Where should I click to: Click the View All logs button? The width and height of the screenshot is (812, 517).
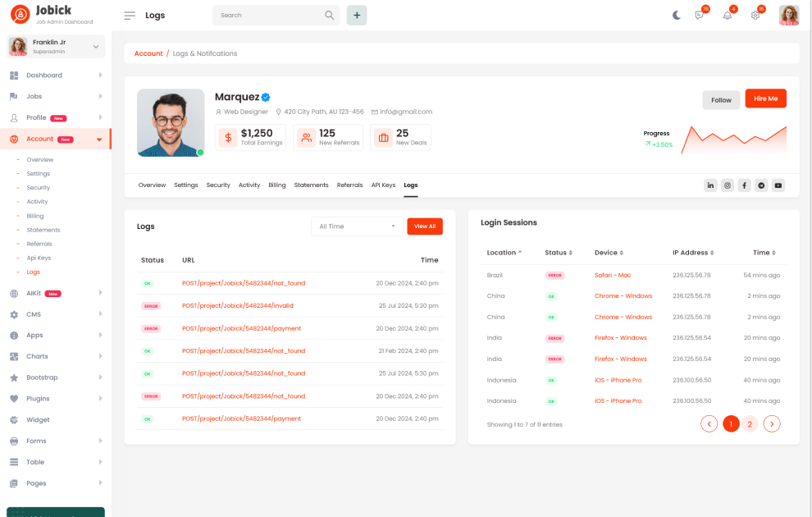click(425, 226)
